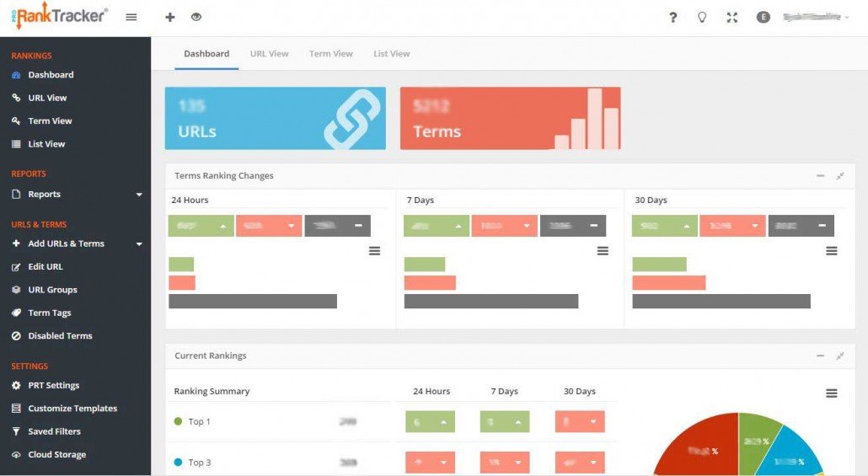Open PRT Settings in sidebar
Image resolution: width=868 pixels, height=476 pixels.
[x=54, y=385]
